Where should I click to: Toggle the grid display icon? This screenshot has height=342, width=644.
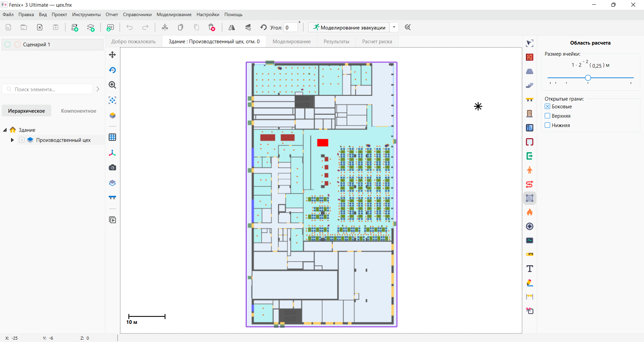[x=112, y=137]
